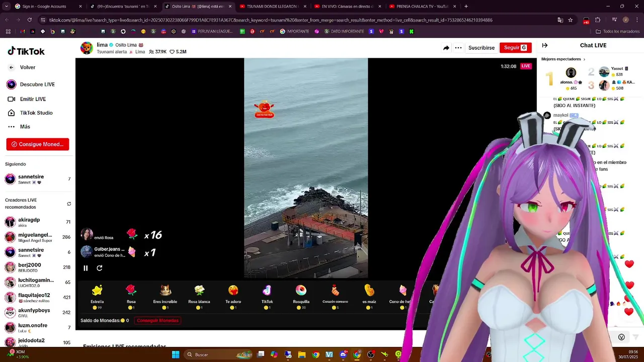The width and height of the screenshot is (644, 362).
Task: Send the Corazón coreano gift
Action: (335, 297)
